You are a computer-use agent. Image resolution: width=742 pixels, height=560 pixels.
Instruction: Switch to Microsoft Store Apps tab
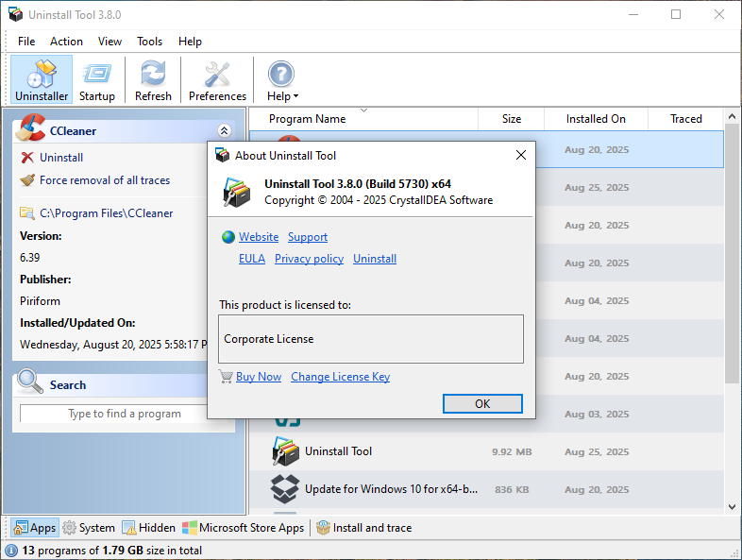click(244, 527)
